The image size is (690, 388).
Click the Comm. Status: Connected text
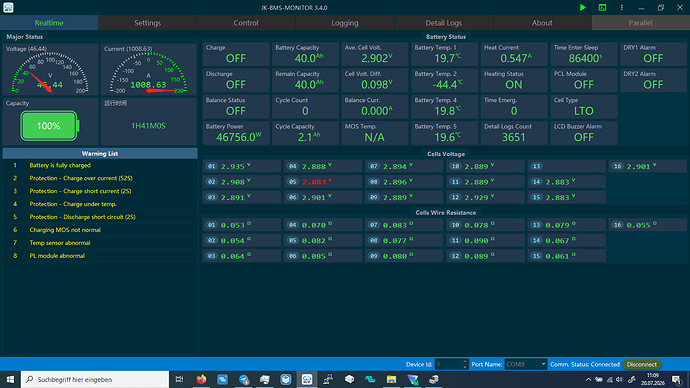[585, 364]
